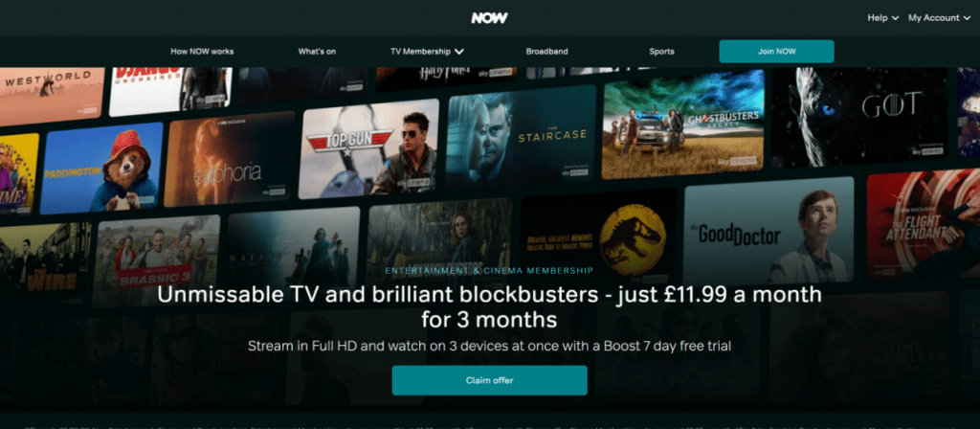Click the Claim offer button
This screenshot has width=980, height=429.
[x=489, y=380]
